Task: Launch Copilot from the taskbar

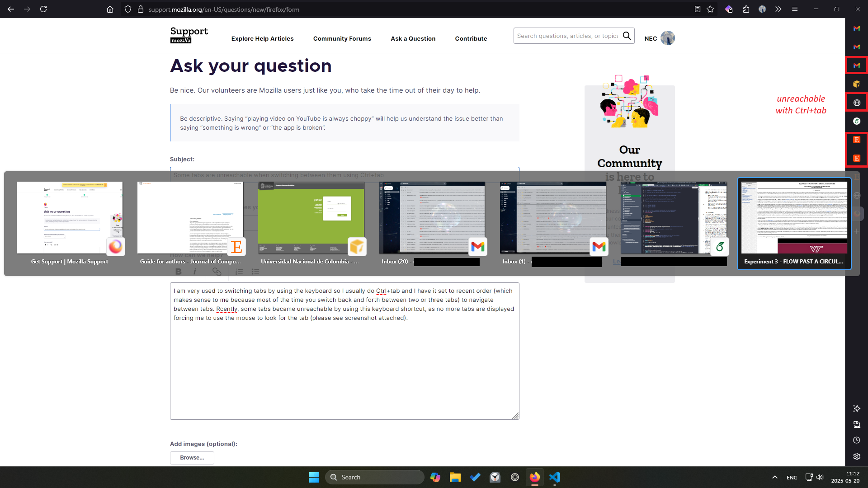Action: click(x=435, y=477)
